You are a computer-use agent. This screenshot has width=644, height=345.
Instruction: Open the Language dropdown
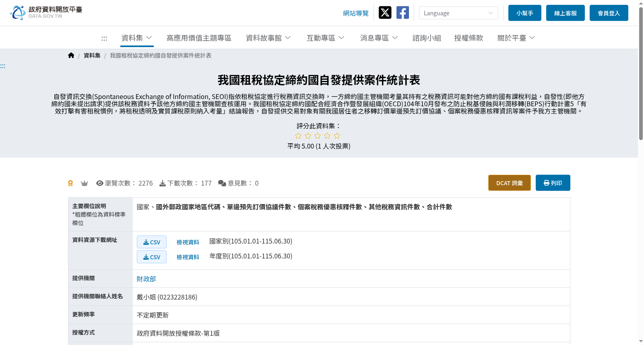click(458, 13)
